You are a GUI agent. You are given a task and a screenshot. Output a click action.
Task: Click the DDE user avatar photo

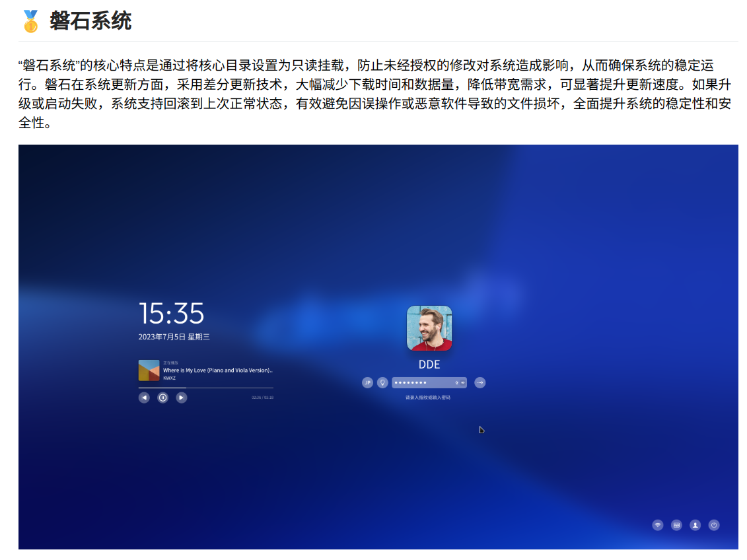pyautogui.click(x=429, y=328)
